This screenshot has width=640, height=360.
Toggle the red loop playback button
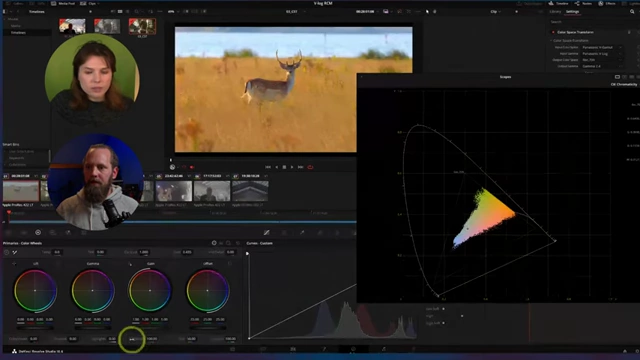click(x=310, y=167)
